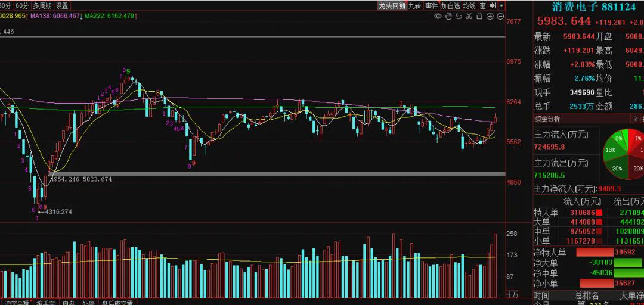Click 加自选 to add to watchlist

451,6
